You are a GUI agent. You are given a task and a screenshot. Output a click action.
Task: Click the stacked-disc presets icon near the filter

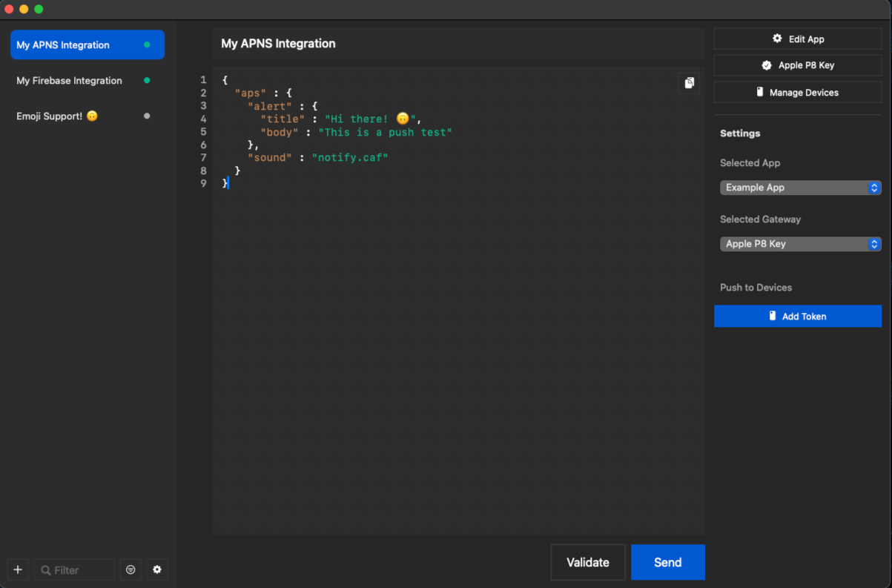pos(131,569)
